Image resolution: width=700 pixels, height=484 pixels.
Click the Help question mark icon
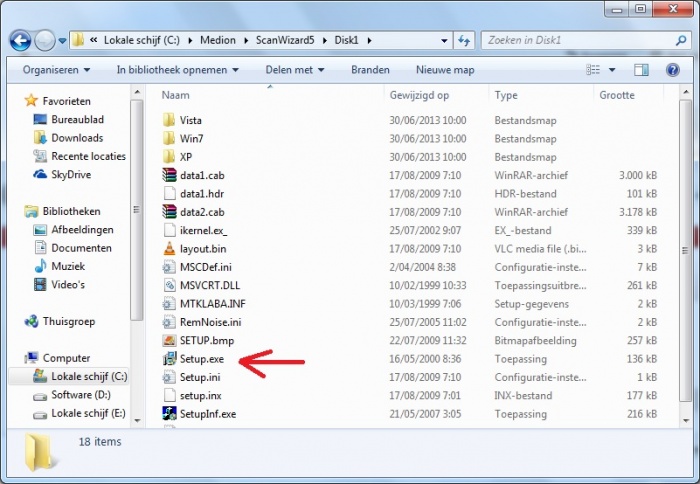point(672,70)
